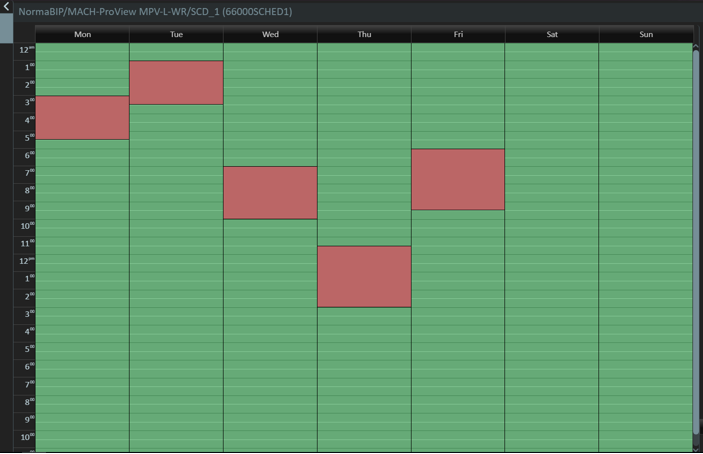Select the Mon column header

click(82, 35)
